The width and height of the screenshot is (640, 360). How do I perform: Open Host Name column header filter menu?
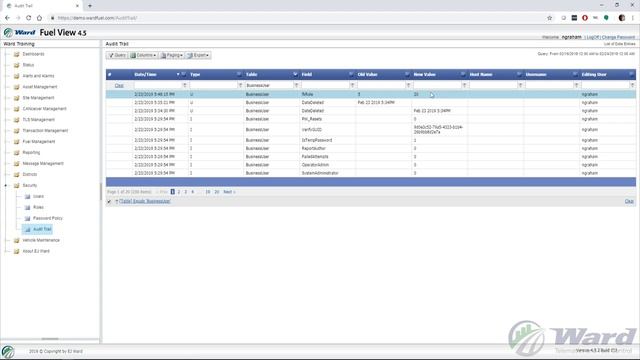coord(519,74)
